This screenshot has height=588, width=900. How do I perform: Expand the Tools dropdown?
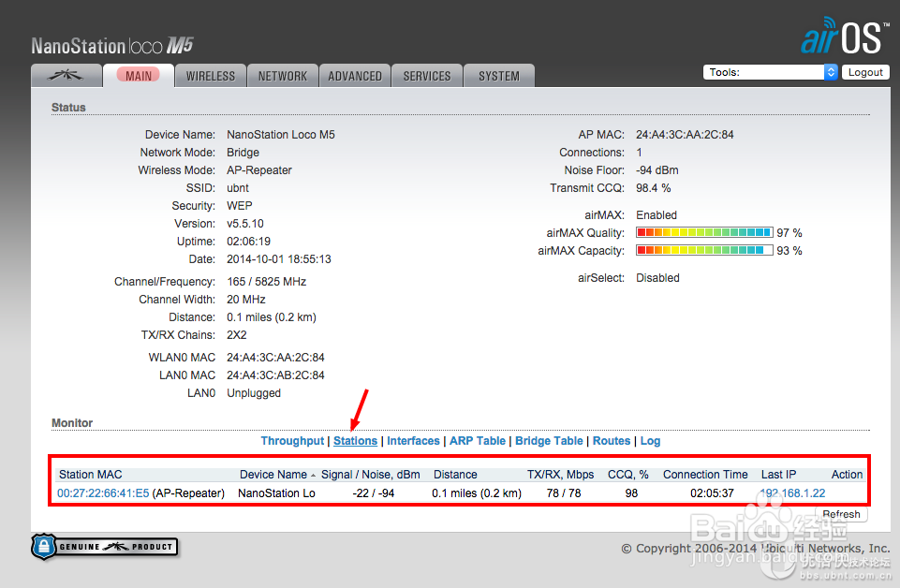pos(770,72)
